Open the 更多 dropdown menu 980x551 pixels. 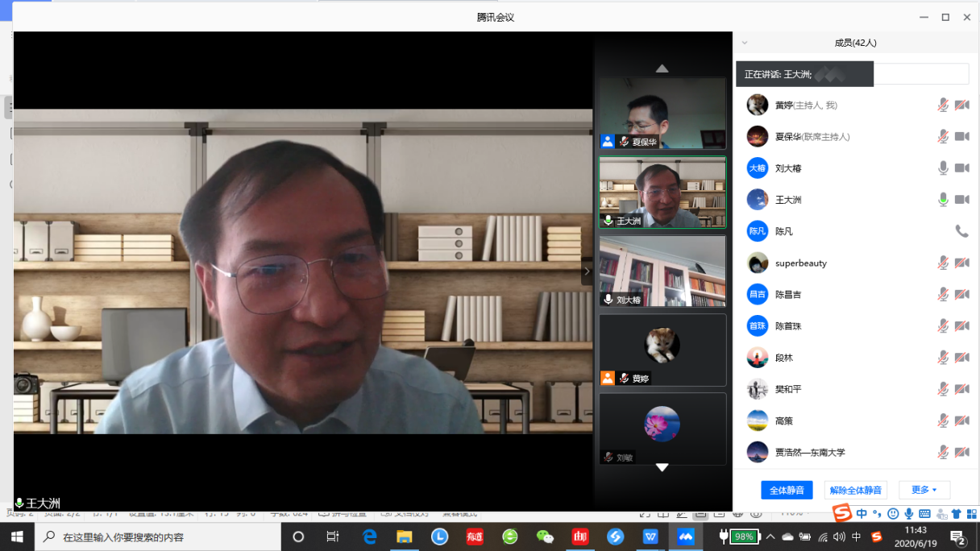(924, 490)
